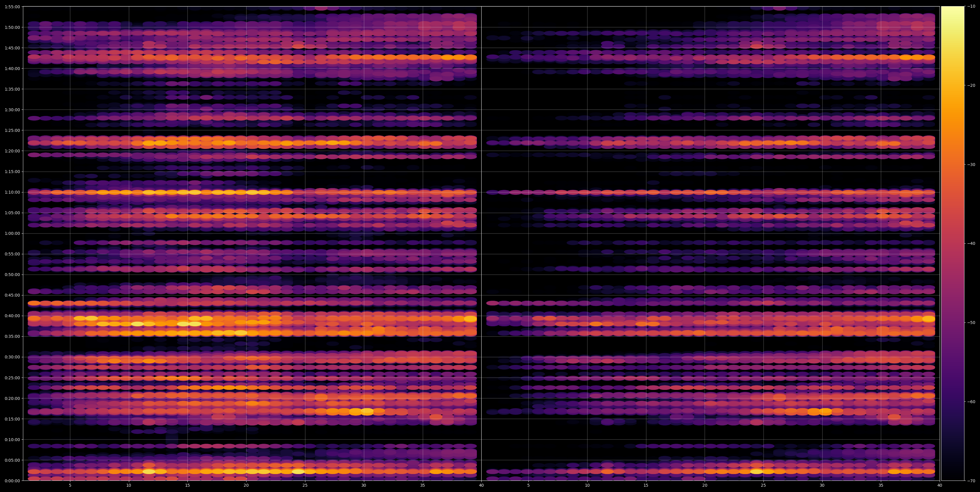
Task: Click the 0:20:00 time axis label
Action: [x=12, y=398]
